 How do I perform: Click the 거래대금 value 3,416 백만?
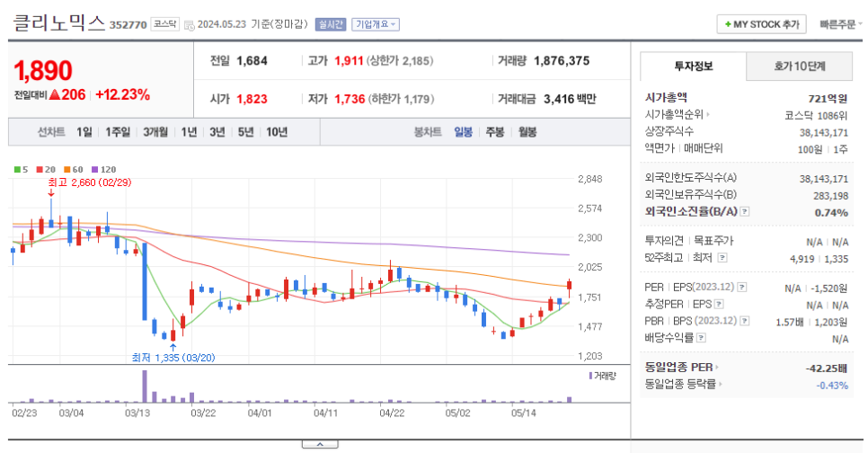(x=570, y=99)
